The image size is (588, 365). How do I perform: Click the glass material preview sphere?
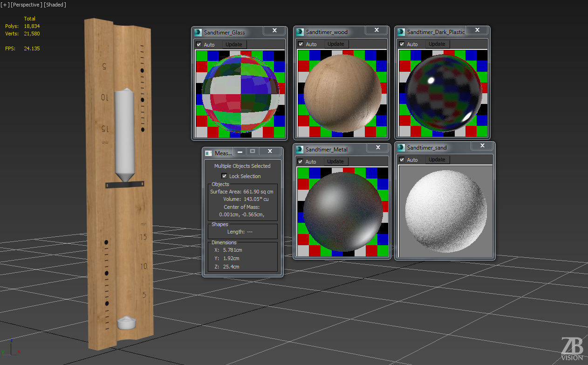(240, 95)
